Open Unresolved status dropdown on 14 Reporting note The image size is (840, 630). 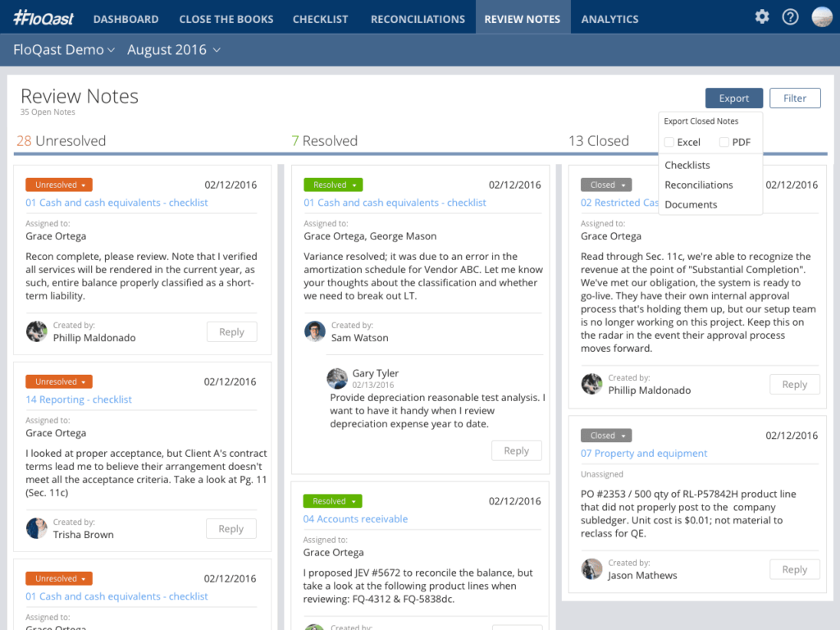[59, 381]
